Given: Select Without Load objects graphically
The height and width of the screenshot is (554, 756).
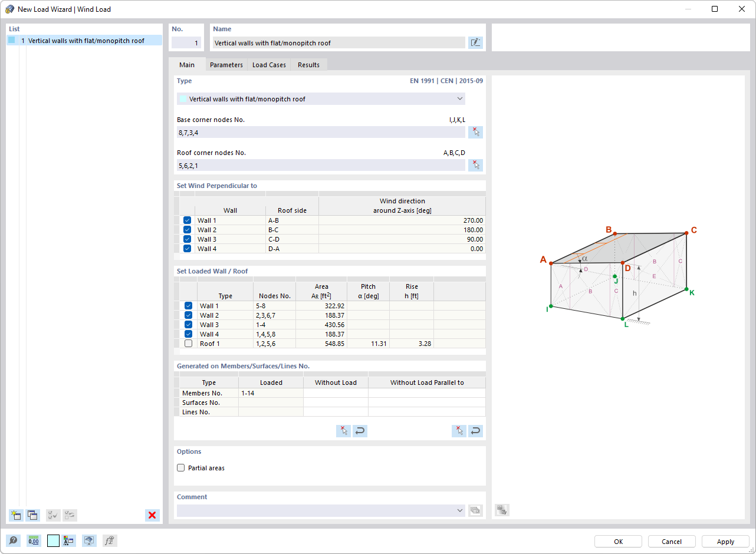Looking at the screenshot, I should coord(343,431).
